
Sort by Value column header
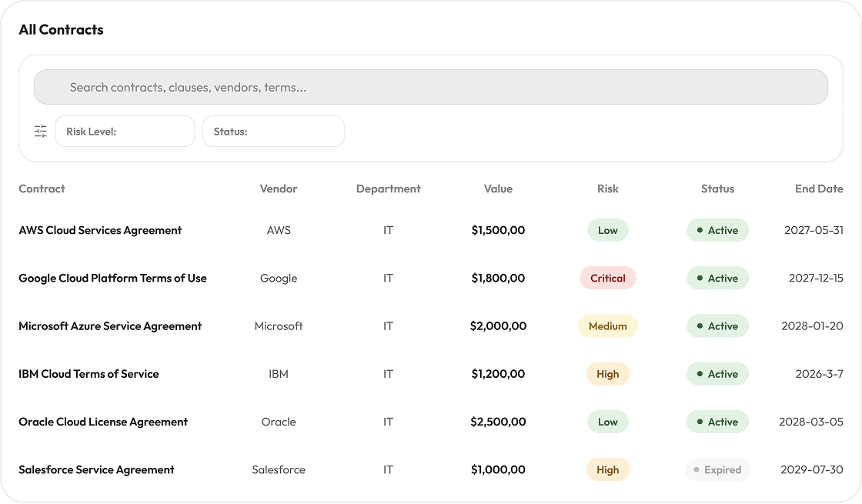[x=498, y=189]
